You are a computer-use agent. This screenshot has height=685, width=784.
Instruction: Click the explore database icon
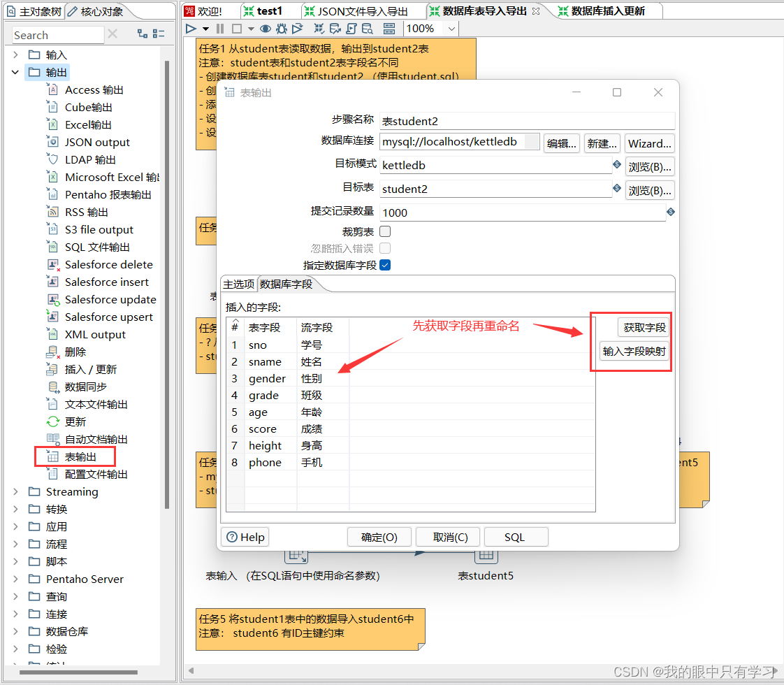coord(368,29)
